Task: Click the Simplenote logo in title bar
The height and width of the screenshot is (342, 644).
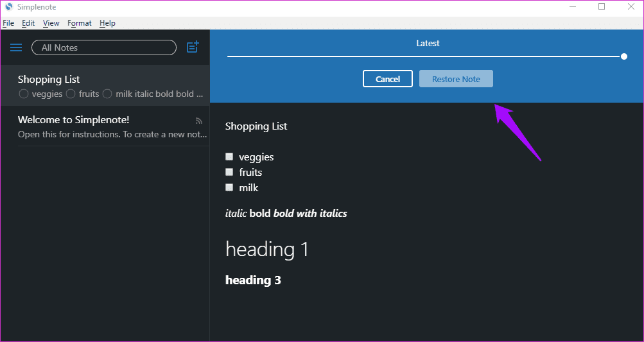Action: click(x=8, y=7)
